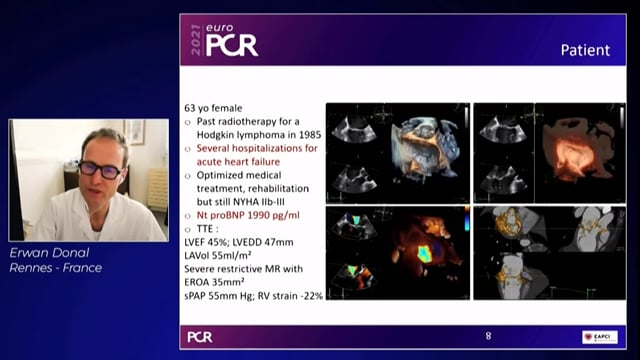Click 'sPAP 55mm Hg; RV strain -22%' line

(253, 296)
